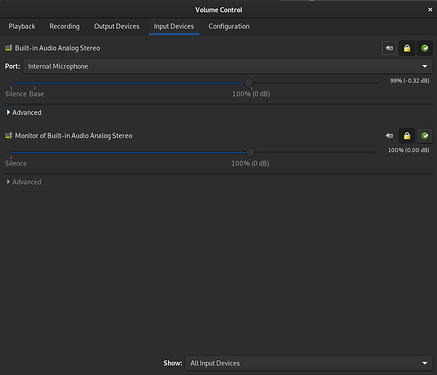Click the sound card icon beside Monitor of Built-in Audio
The height and width of the screenshot is (375, 437).
(8, 136)
